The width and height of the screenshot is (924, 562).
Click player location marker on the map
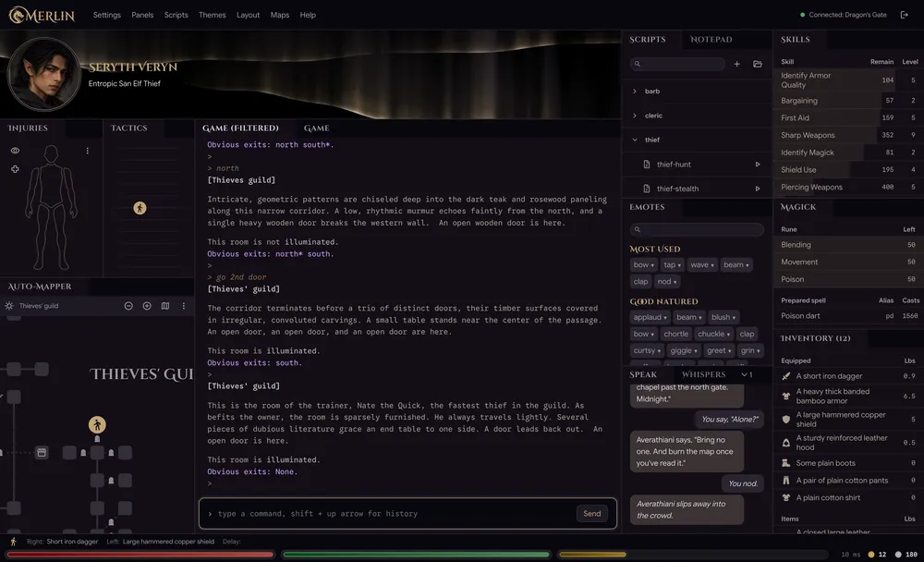click(97, 424)
